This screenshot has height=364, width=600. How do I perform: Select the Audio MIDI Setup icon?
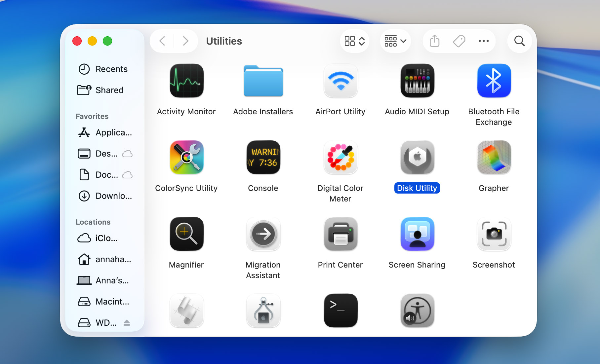click(417, 81)
